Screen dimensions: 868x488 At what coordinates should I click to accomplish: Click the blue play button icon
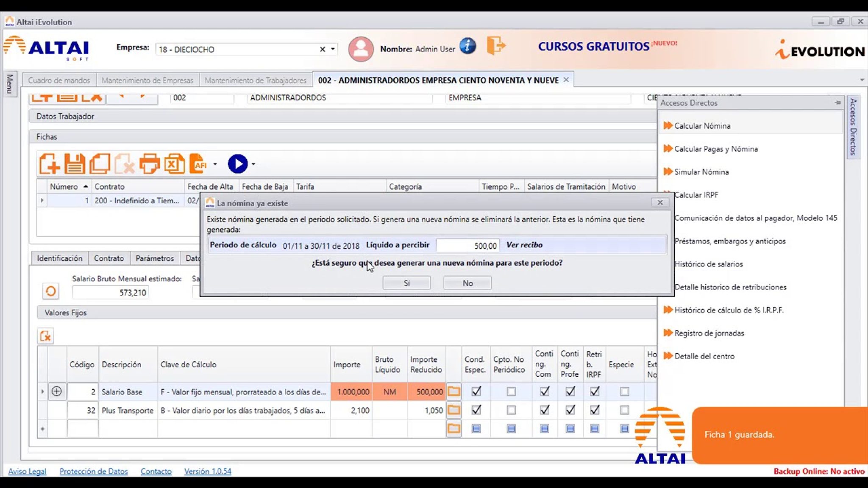coord(237,164)
